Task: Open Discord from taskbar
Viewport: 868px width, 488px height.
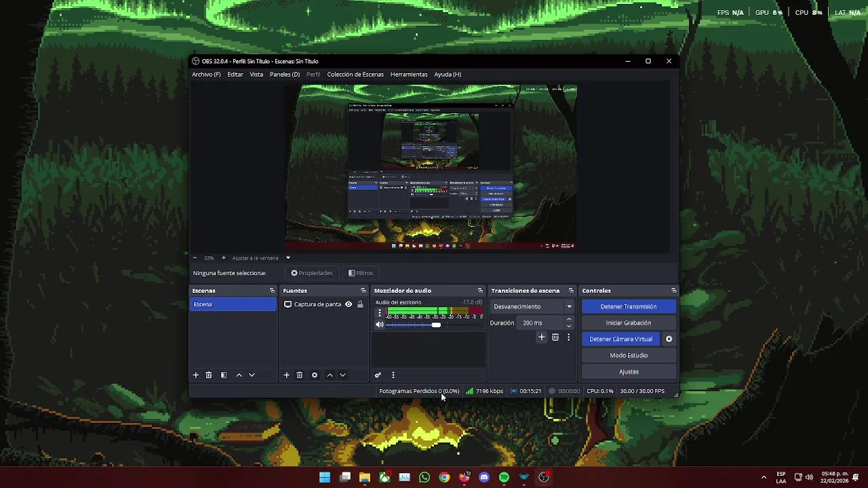Action: pos(484,477)
